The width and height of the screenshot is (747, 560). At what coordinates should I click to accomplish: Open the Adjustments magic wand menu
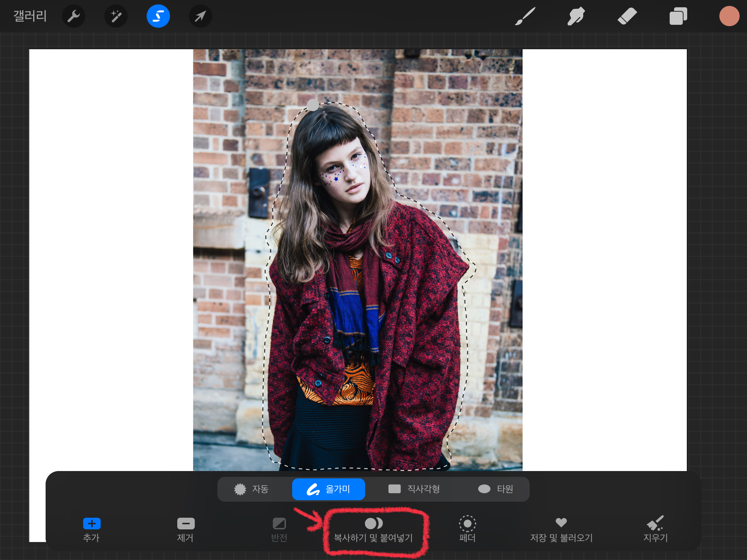(x=116, y=16)
